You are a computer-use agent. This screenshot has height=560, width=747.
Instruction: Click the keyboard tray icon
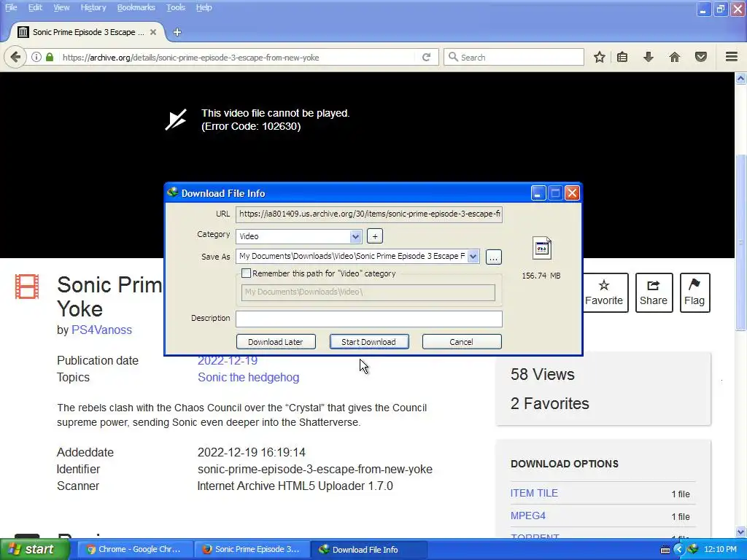665,550
